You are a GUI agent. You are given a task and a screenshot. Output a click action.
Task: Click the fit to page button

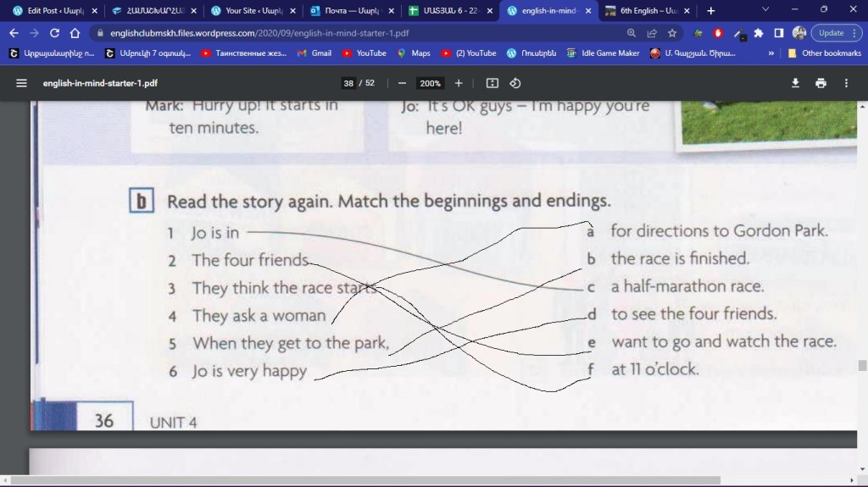click(x=492, y=83)
